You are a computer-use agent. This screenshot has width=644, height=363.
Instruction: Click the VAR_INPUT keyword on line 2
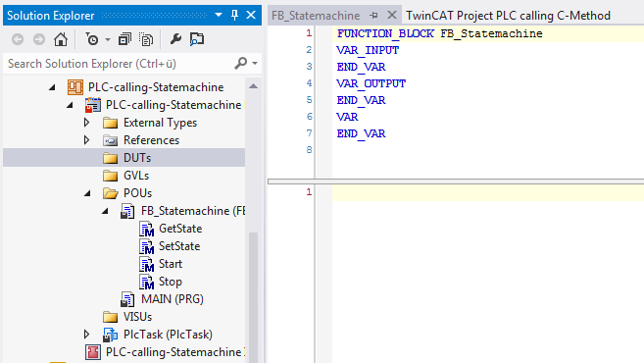tap(368, 50)
